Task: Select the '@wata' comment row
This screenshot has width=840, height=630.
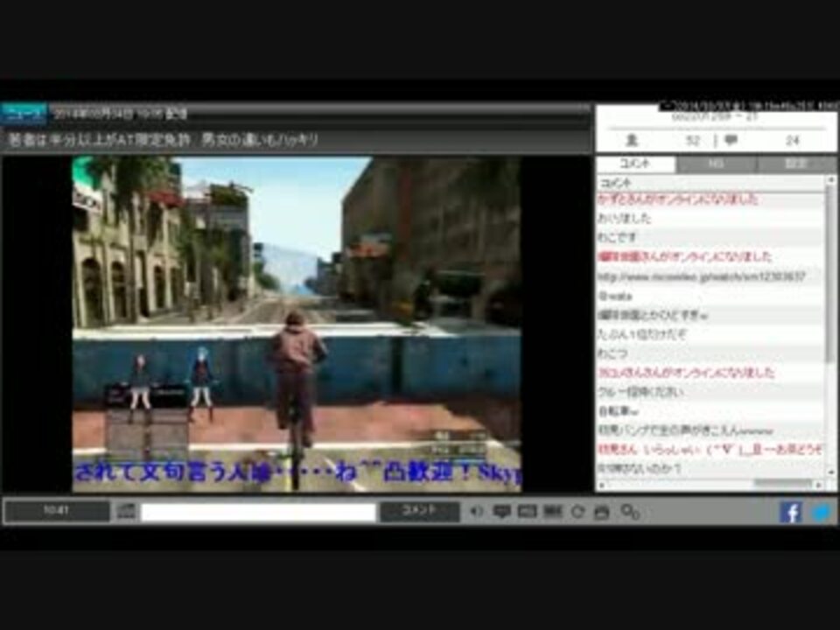Action: [710, 296]
